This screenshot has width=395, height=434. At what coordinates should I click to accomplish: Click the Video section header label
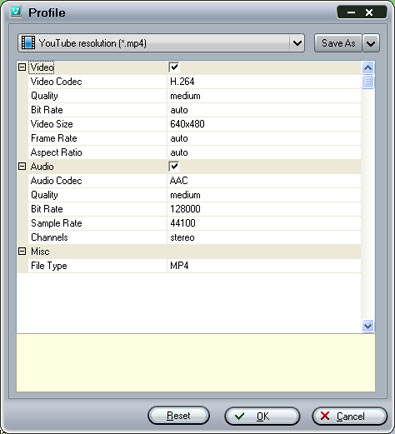point(42,67)
